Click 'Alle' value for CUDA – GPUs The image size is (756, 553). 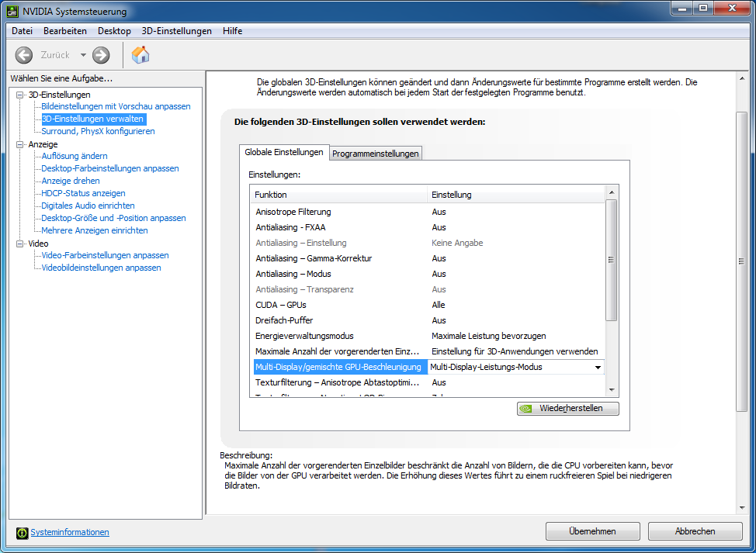[x=439, y=305]
